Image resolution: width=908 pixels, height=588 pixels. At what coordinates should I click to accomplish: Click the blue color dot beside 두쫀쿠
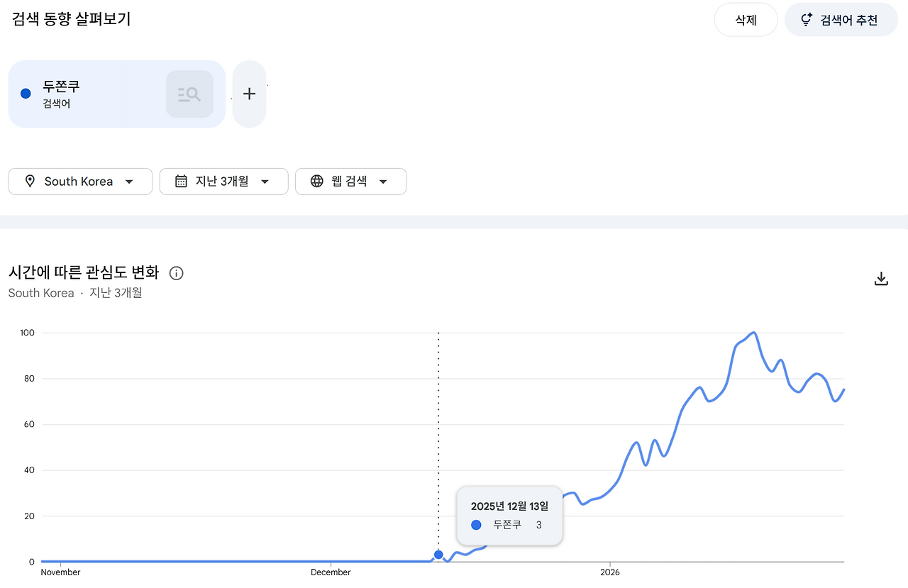point(26,94)
